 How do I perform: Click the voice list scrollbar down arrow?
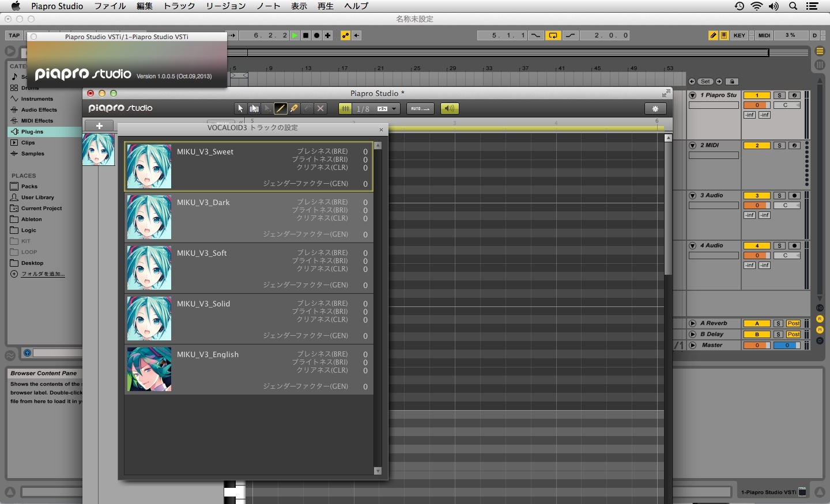click(378, 471)
